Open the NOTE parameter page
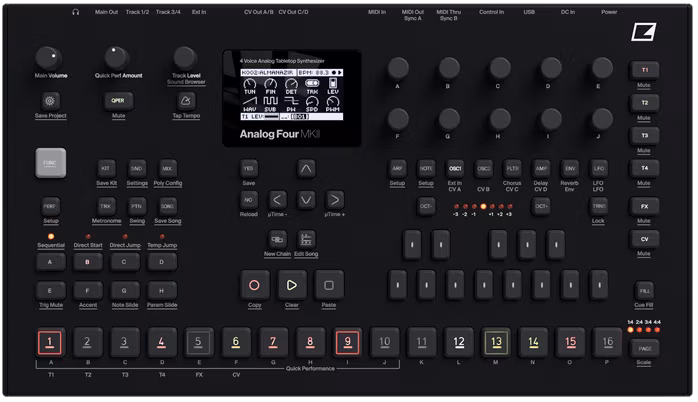Image resolution: width=698 pixels, height=402 pixels. [x=426, y=169]
